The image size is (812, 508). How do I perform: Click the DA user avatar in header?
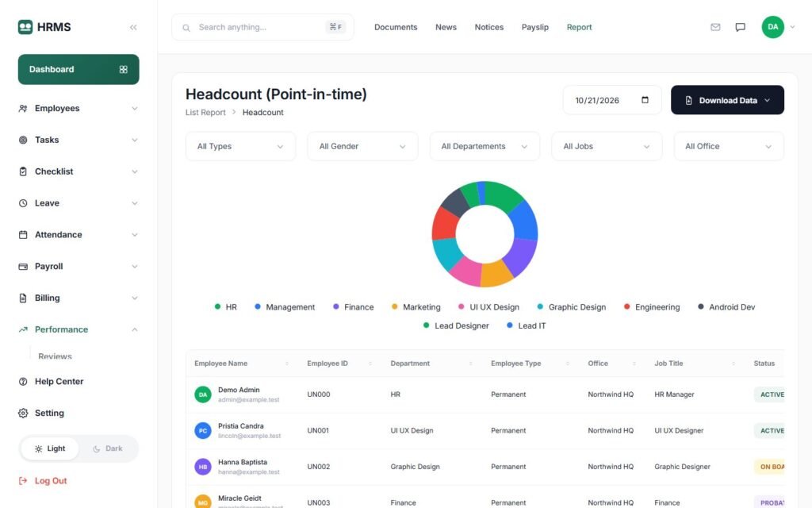click(772, 27)
